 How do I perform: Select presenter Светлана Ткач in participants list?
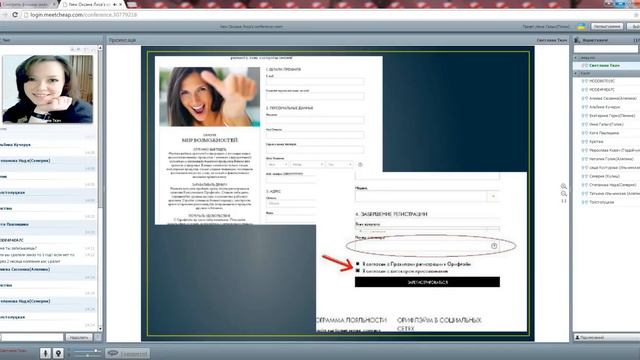pos(604,65)
